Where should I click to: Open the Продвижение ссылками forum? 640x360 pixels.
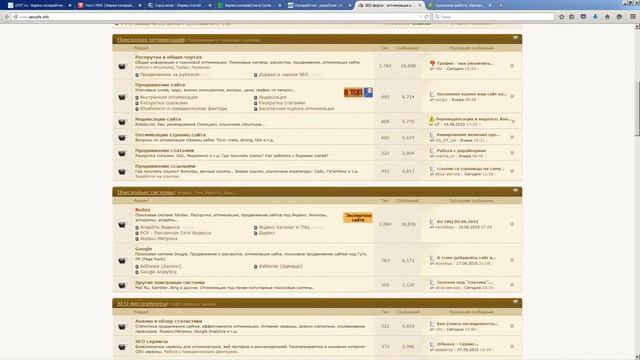165,166
